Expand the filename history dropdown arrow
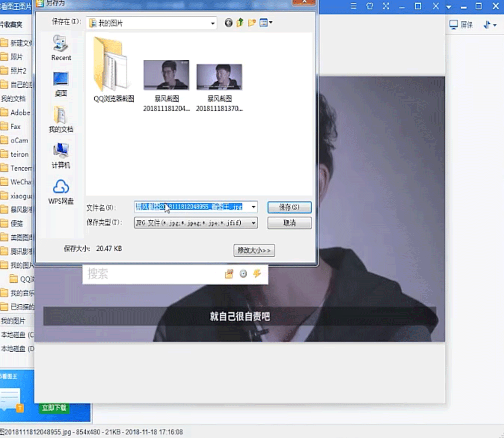Viewport: 504px width, 438px height. pos(254,207)
